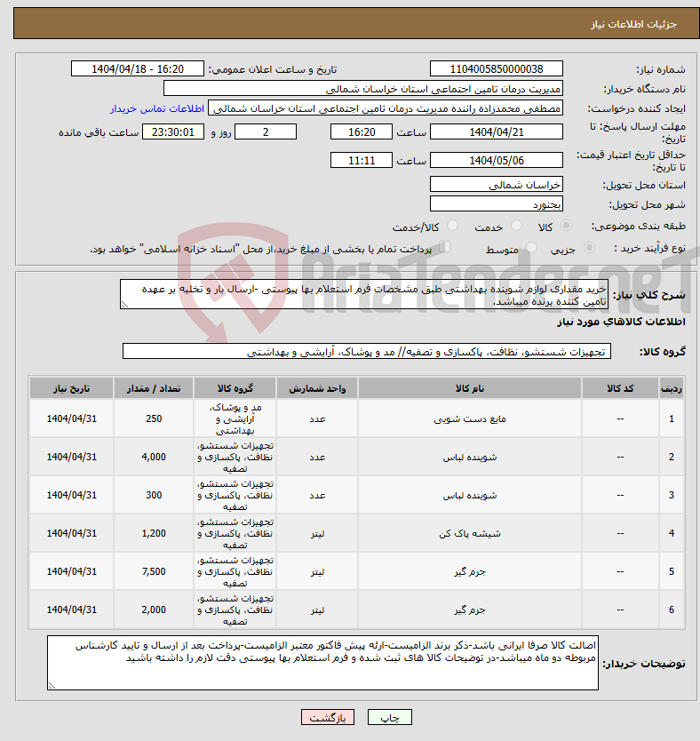Click جرم گیر in row 5
This screenshot has height=741, width=700.
pos(470,572)
